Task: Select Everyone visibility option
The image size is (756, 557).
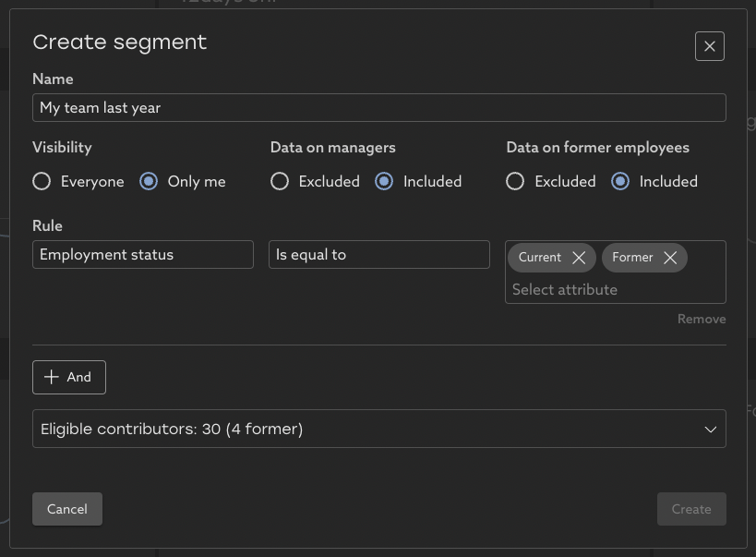Action: 42,182
